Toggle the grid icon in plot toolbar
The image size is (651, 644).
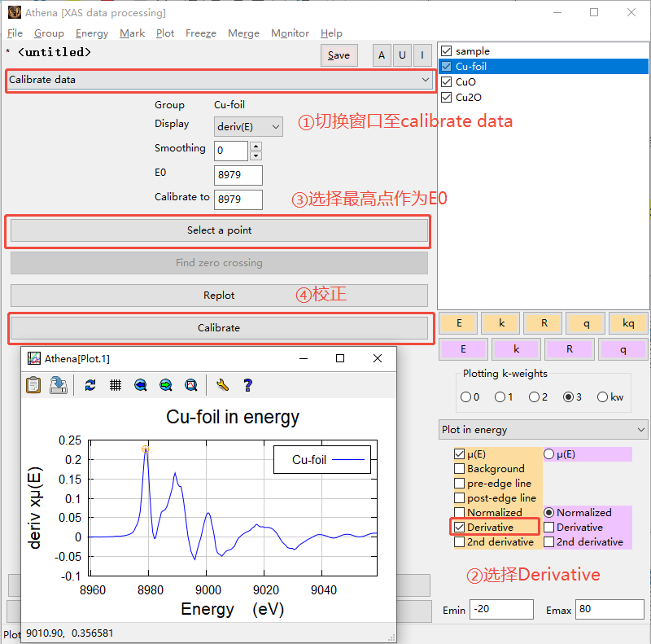116,385
